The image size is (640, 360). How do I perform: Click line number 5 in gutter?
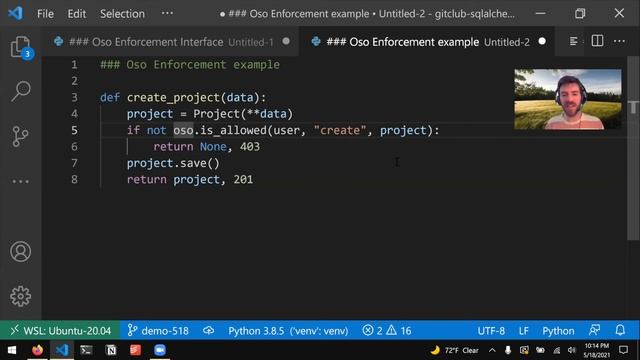coord(74,130)
